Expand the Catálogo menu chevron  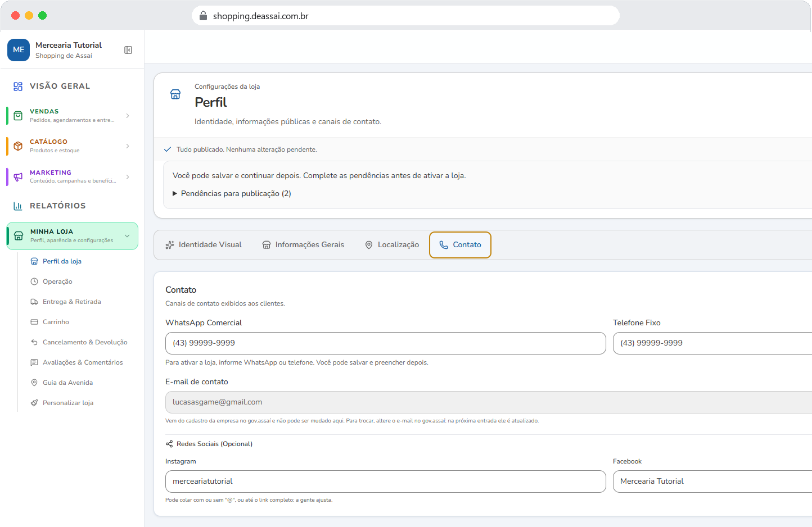click(128, 146)
